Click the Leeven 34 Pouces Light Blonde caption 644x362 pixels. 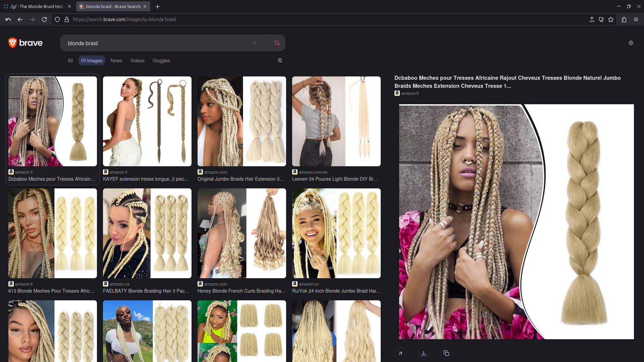(335, 179)
